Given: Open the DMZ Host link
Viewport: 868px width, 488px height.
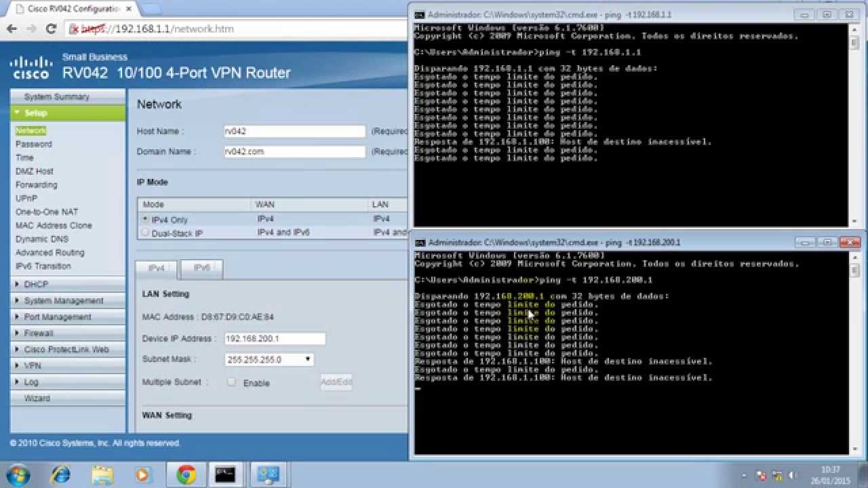Looking at the screenshot, I should (x=35, y=171).
